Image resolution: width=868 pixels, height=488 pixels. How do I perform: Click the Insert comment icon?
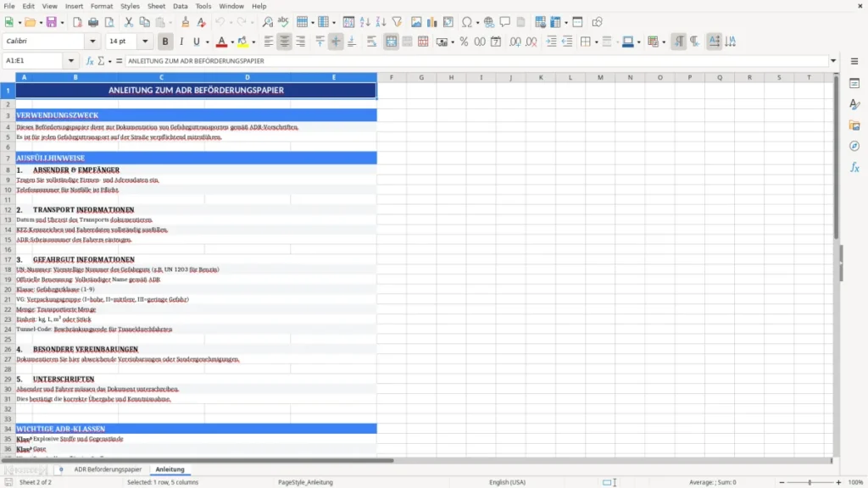(x=505, y=22)
